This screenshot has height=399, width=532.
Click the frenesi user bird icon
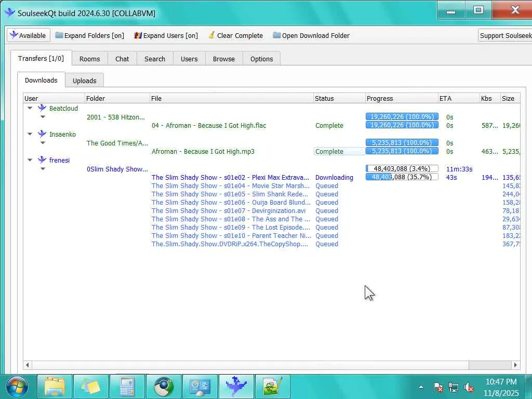coord(42,160)
